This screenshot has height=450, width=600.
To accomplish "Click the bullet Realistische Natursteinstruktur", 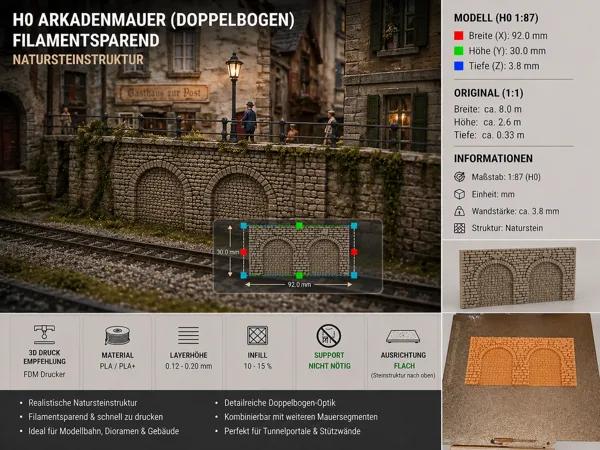I will [x=83, y=403].
